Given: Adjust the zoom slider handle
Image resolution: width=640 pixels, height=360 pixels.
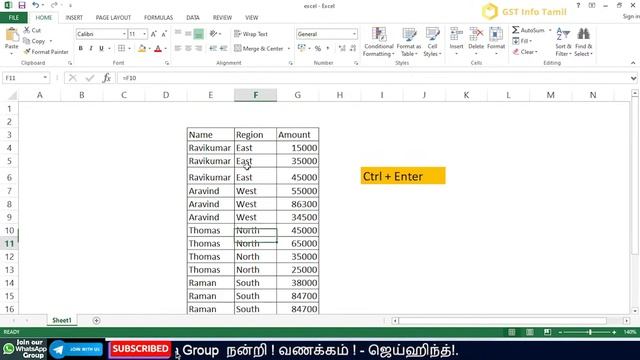Looking at the screenshot, I should [x=590, y=332].
